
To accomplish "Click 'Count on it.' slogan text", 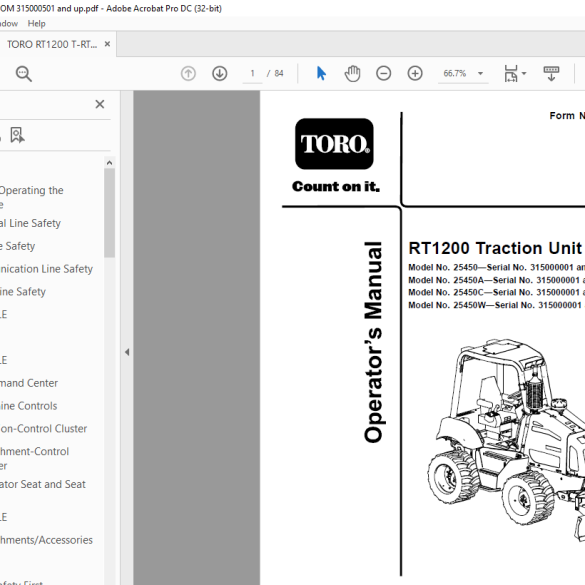I will (336, 186).
